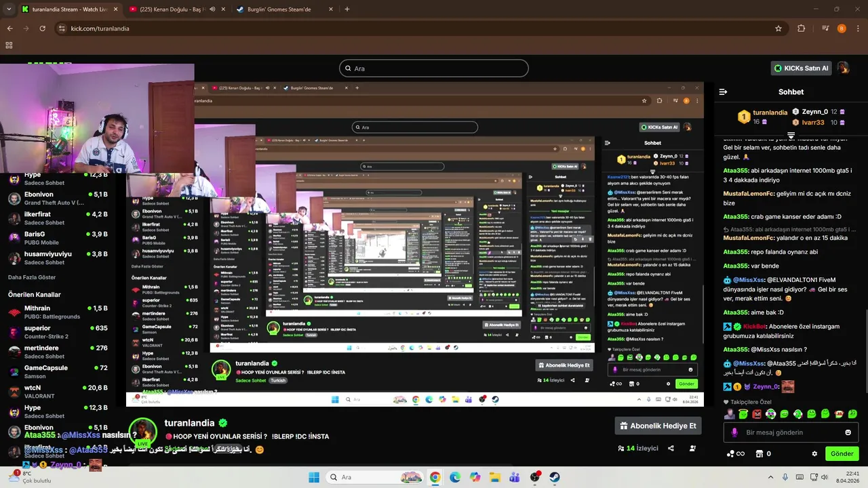The height and width of the screenshot is (488, 868).
Task: Close the Kenan Doğulu tab
Action: pyautogui.click(x=223, y=9)
